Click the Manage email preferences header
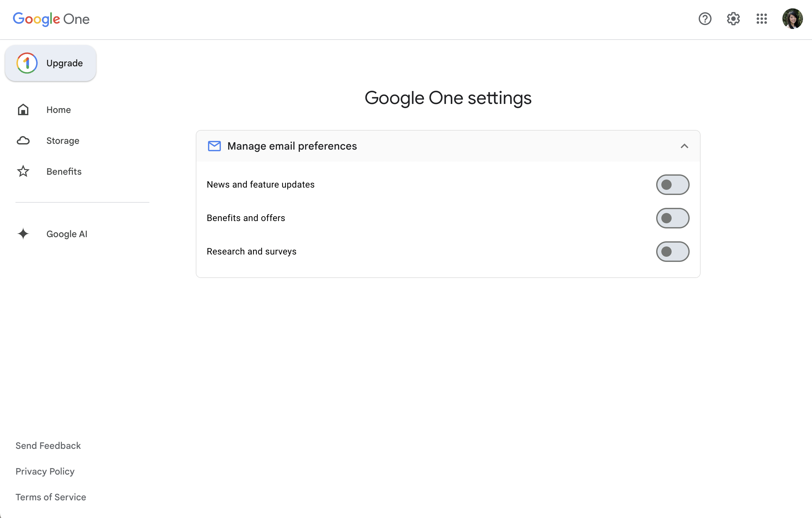Screen dimensions: 812x518 (292, 146)
